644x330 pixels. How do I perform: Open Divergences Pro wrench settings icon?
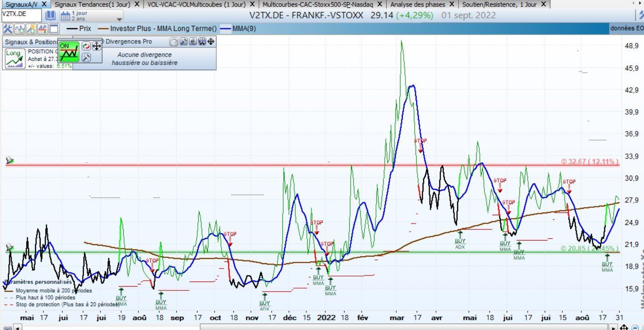click(x=183, y=41)
